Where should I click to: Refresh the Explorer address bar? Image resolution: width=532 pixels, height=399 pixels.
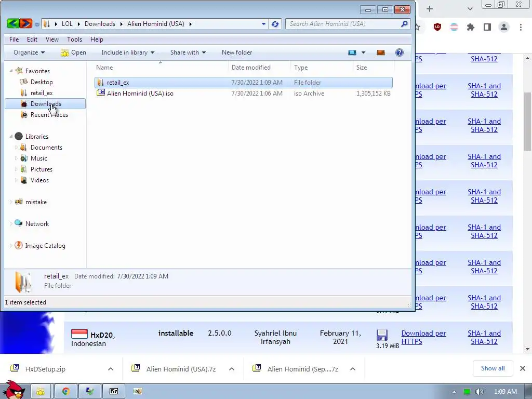[275, 24]
